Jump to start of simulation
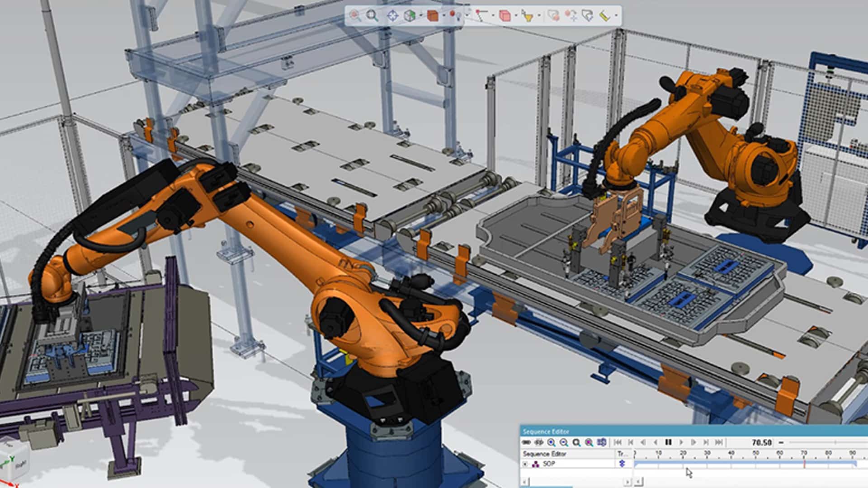This screenshot has height=488, width=868. click(618, 442)
